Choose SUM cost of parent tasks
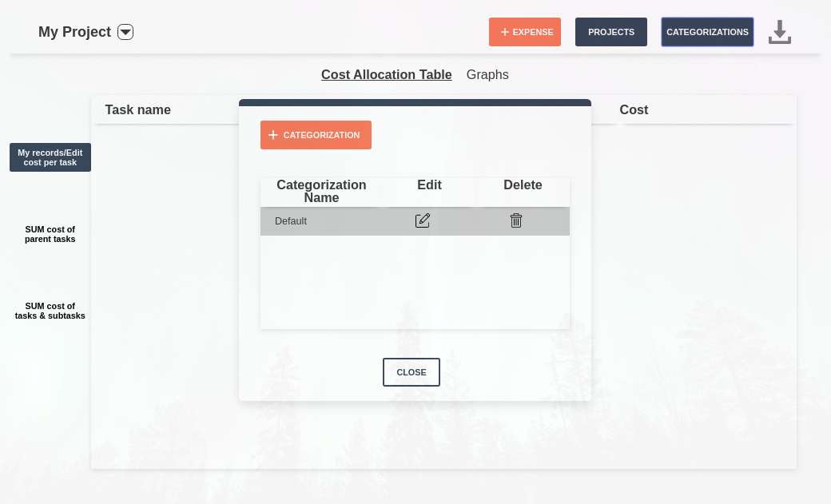Image resolution: width=831 pixels, height=504 pixels. tap(50, 234)
